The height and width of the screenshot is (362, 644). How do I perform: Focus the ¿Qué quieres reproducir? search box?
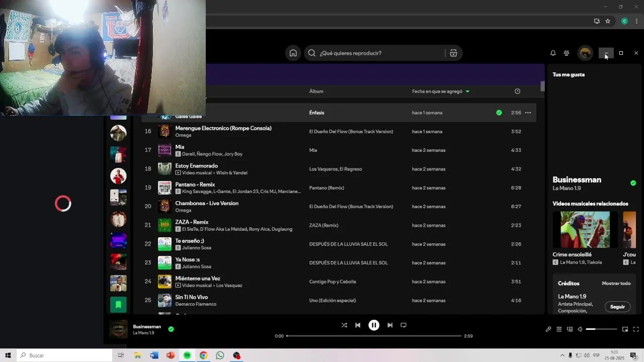[375, 53]
